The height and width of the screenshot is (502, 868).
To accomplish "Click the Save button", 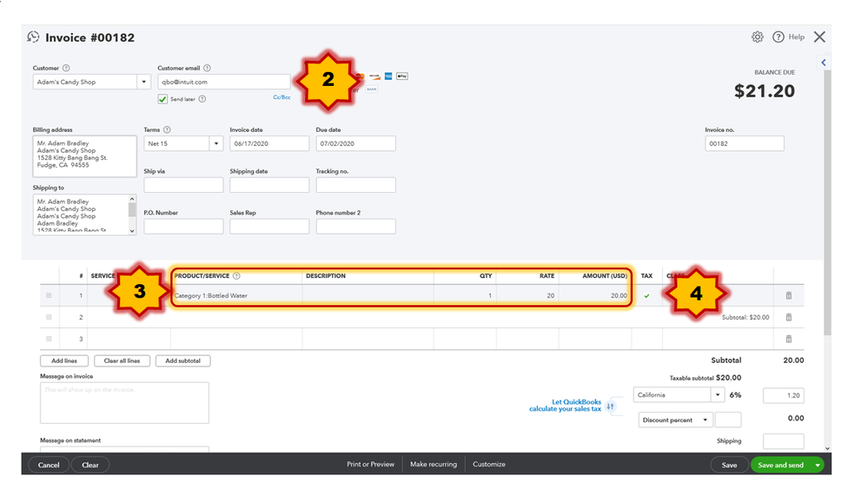I will 729,465.
